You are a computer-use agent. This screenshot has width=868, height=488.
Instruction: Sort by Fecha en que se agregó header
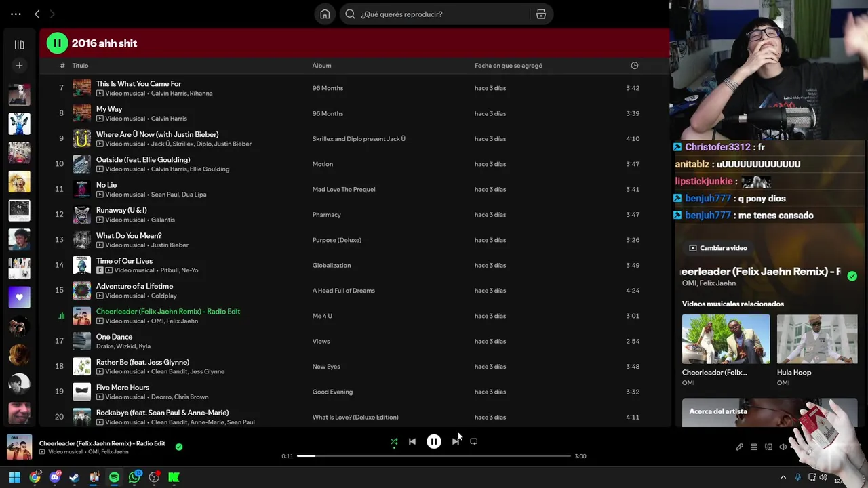pyautogui.click(x=509, y=66)
